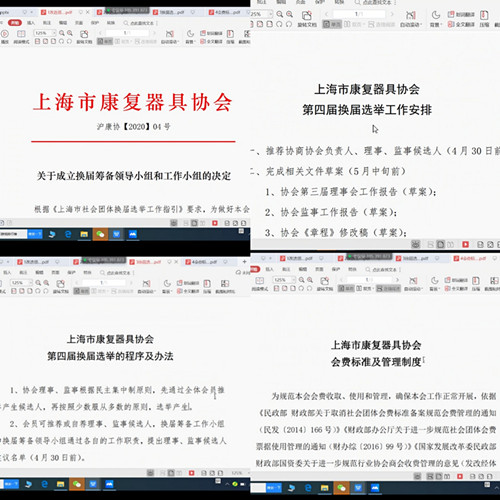Image resolution: width=500 pixels, height=500 pixels.
Task: Open WeChat from taskbar below 沪康协 document
Action: click(x=100, y=234)
